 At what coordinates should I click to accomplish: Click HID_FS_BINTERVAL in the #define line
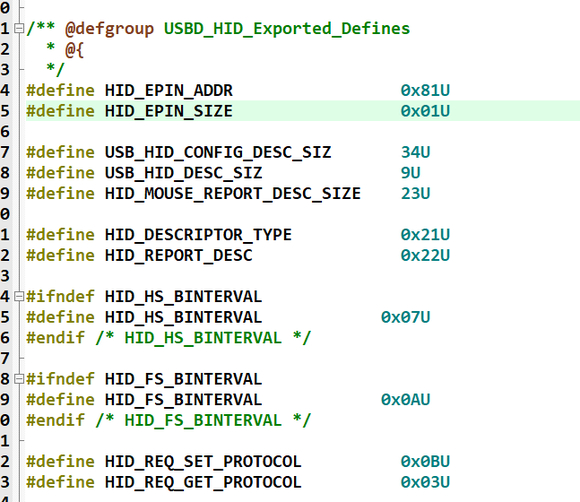[183, 400]
